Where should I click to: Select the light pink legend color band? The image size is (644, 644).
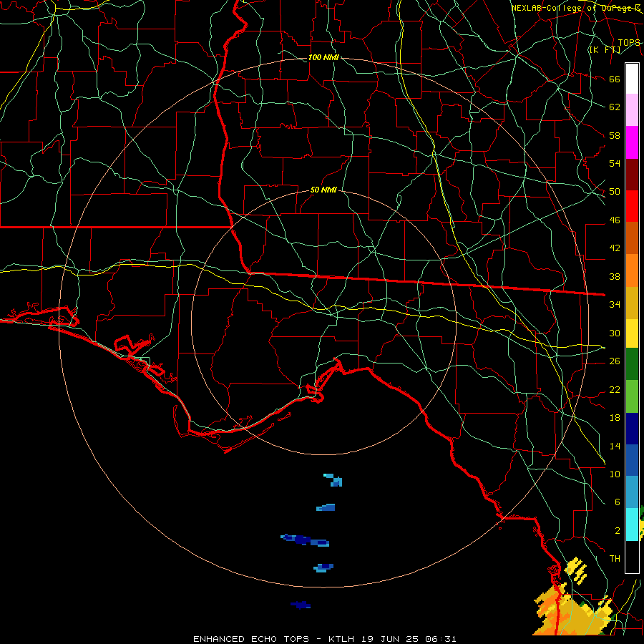click(x=632, y=110)
